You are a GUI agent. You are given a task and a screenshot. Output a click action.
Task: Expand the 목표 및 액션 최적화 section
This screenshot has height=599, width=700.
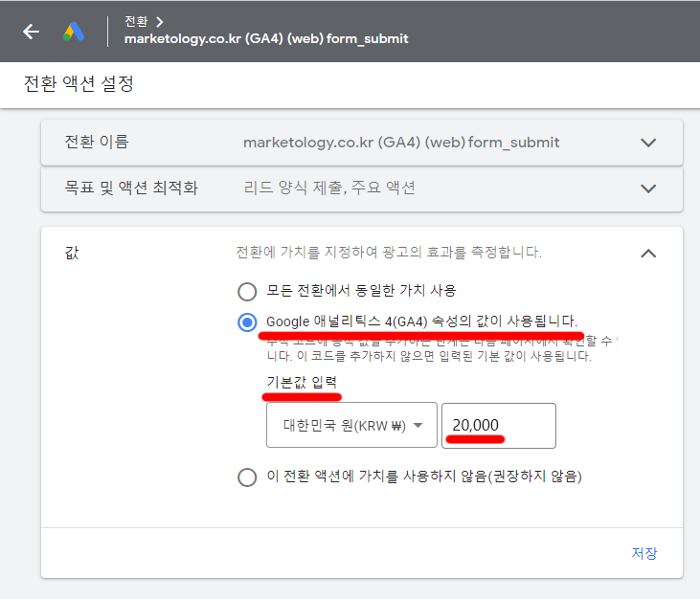tap(648, 189)
